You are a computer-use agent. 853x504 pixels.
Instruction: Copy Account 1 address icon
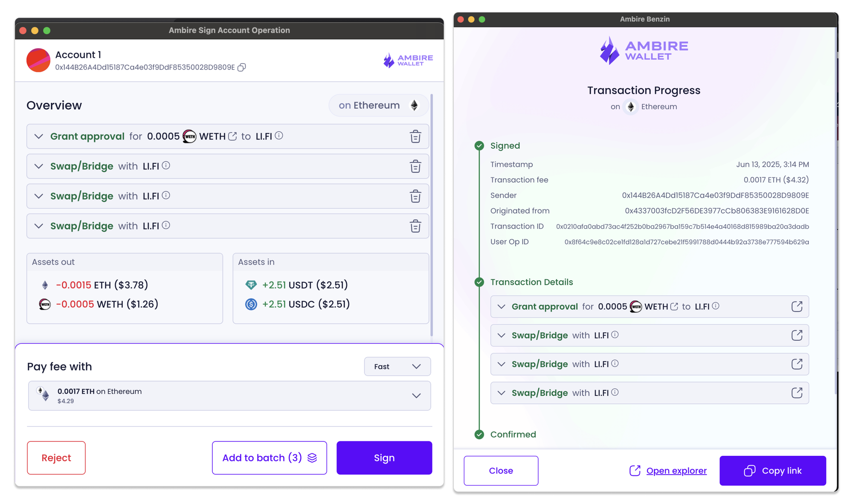(x=242, y=67)
